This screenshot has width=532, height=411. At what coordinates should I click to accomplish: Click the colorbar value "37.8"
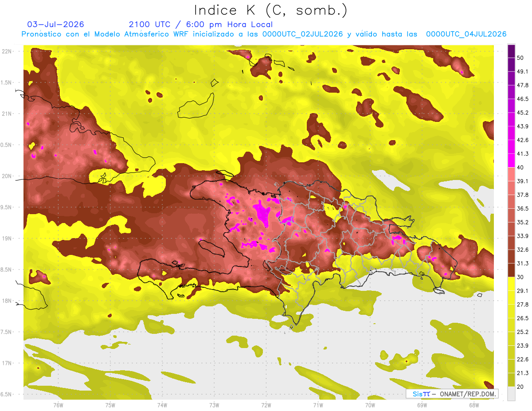point(523,195)
